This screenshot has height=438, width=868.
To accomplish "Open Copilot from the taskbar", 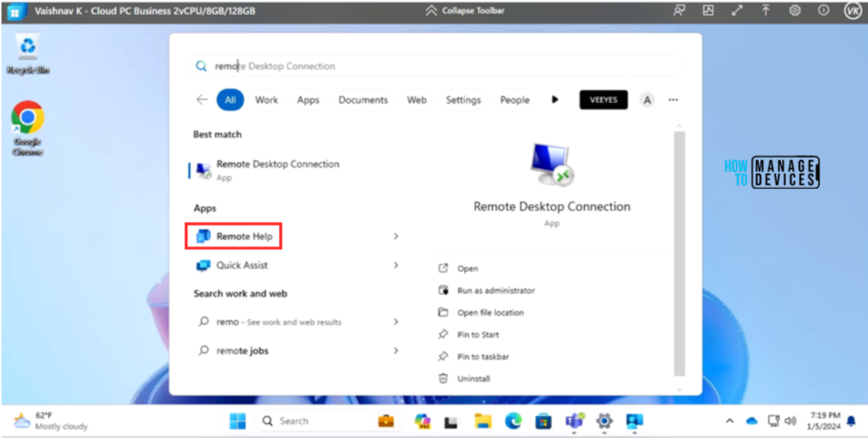I will coord(422,421).
